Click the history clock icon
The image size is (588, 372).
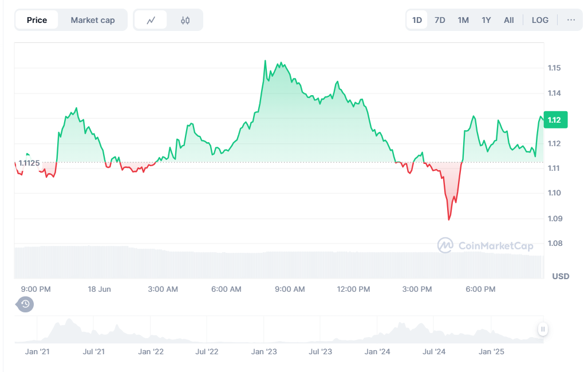pos(25,304)
